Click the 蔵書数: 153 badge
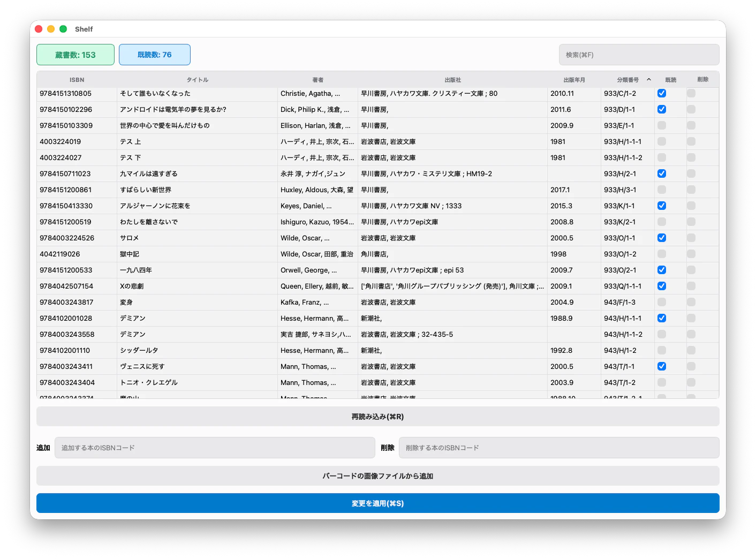This screenshot has width=756, height=559. pos(75,55)
